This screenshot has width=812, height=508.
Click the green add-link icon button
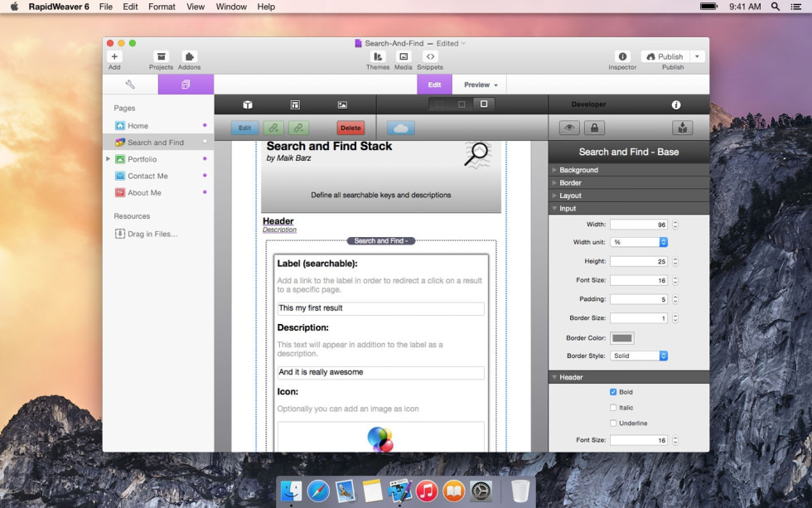273,128
